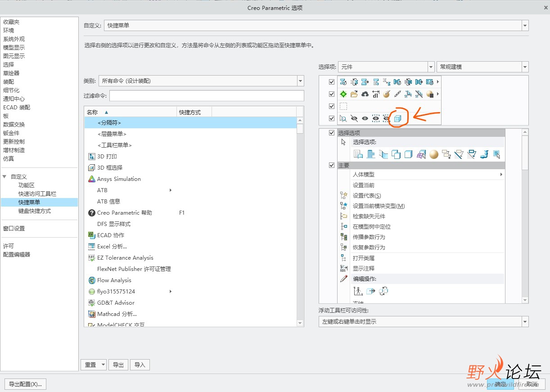Click the chain link icon

(397, 94)
